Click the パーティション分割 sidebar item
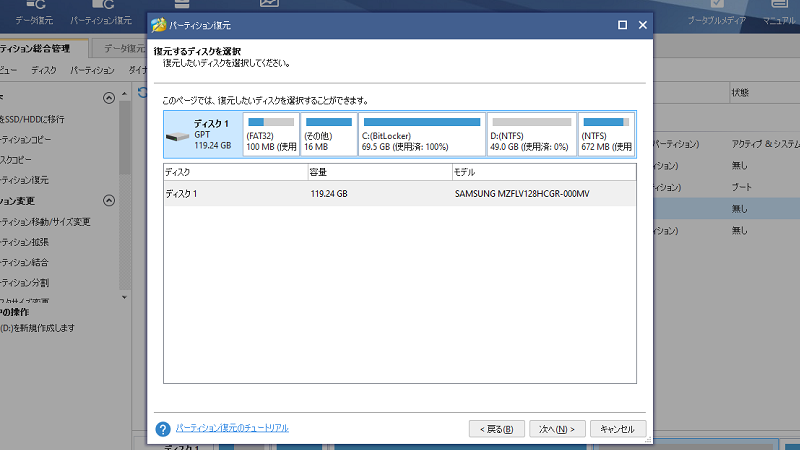Image resolution: width=800 pixels, height=450 pixels. tap(24, 283)
